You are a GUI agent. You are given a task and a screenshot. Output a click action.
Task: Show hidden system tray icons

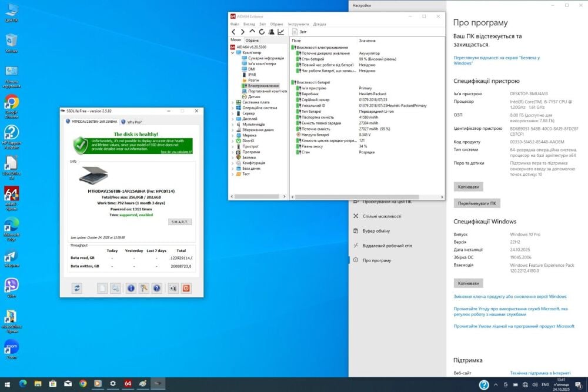(496, 384)
